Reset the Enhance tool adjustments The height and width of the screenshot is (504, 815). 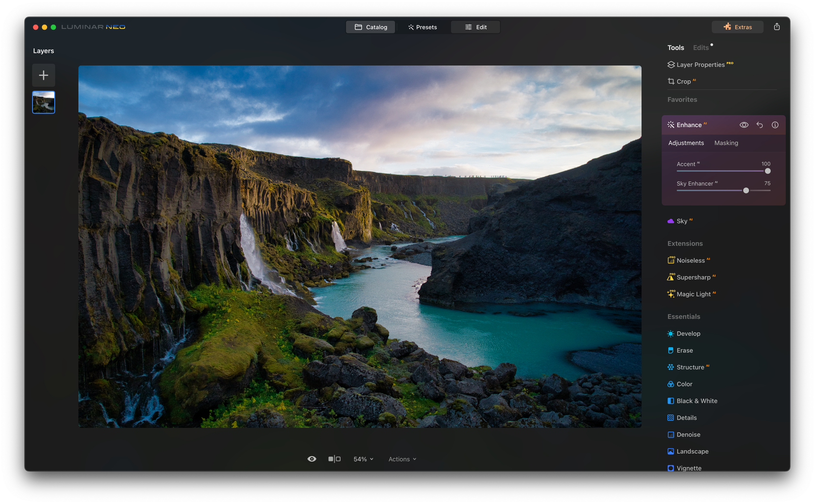(x=760, y=125)
